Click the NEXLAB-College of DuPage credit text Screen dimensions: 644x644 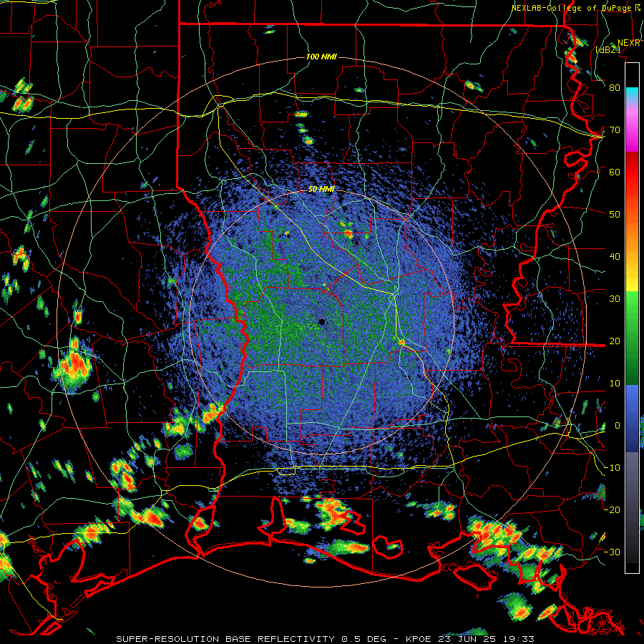[577, 8]
